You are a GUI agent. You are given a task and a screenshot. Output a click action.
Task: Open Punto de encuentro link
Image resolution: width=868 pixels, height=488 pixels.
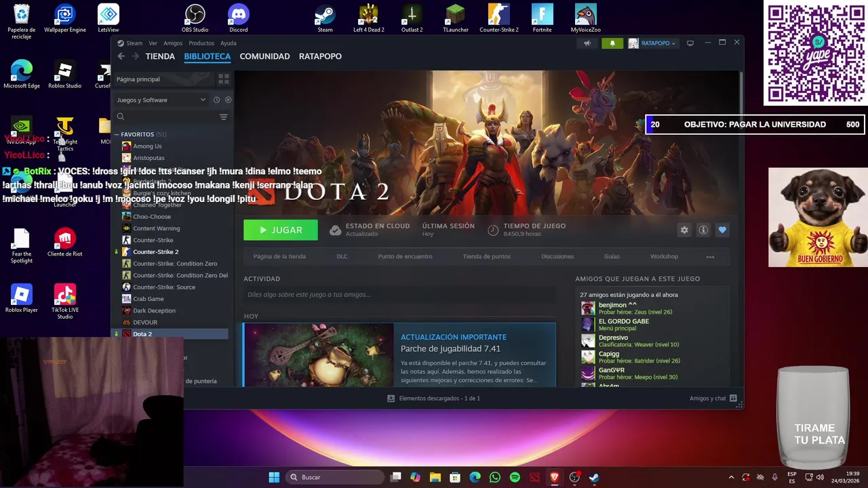point(405,256)
